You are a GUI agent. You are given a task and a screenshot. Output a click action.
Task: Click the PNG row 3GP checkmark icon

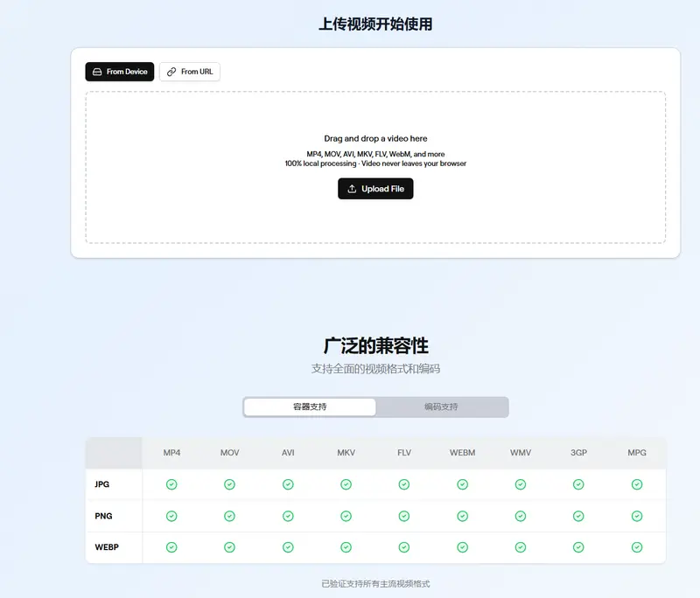pyautogui.click(x=578, y=516)
